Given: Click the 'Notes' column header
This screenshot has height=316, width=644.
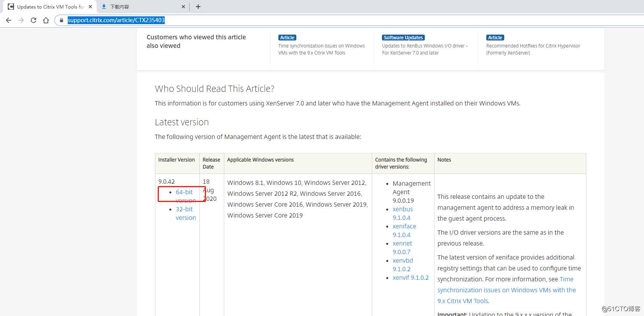Looking at the screenshot, I should (444, 160).
